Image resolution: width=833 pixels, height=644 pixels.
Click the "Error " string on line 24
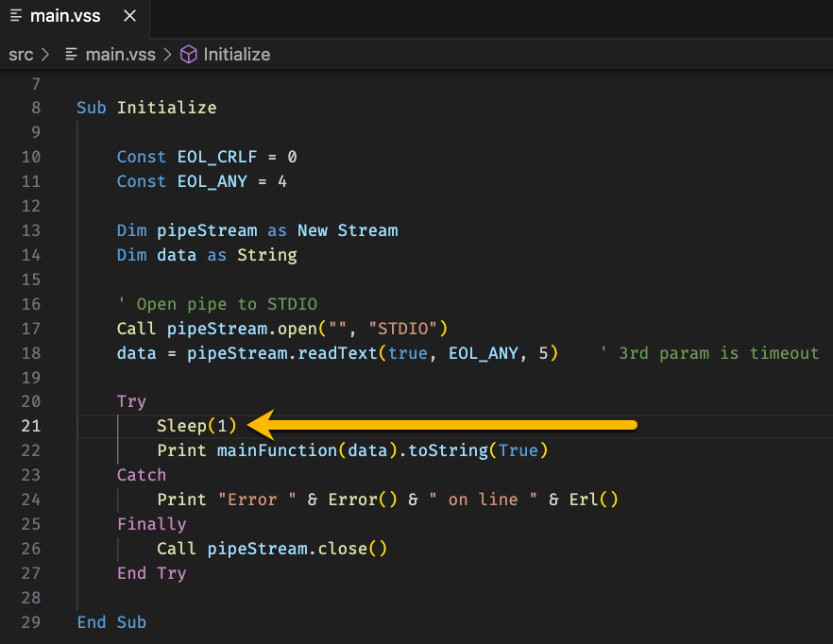(257, 500)
